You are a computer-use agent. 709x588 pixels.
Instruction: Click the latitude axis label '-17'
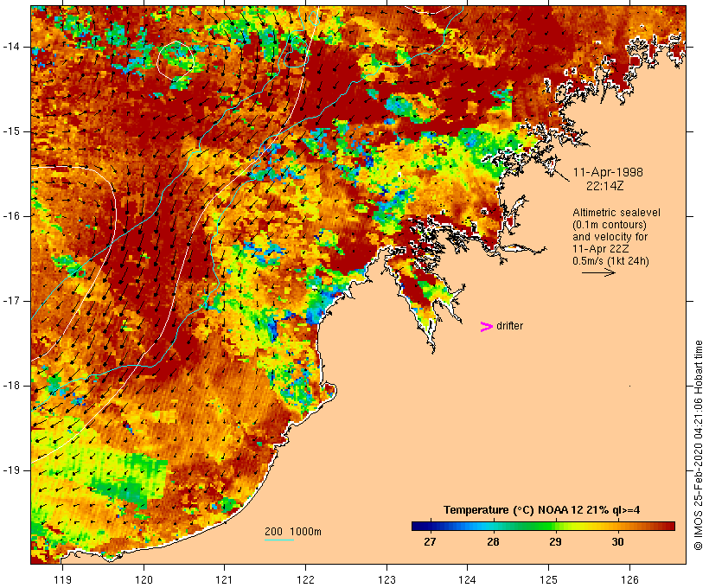(x=11, y=301)
